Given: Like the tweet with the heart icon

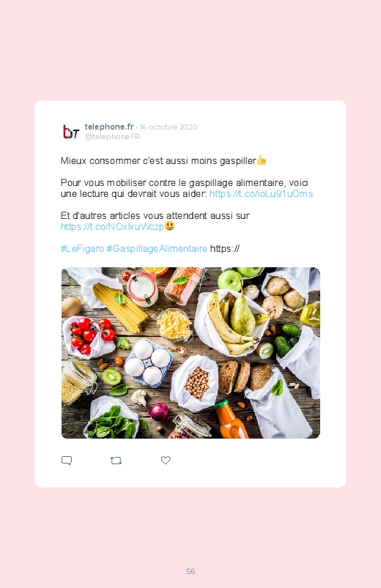Looking at the screenshot, I should [166, 460].
